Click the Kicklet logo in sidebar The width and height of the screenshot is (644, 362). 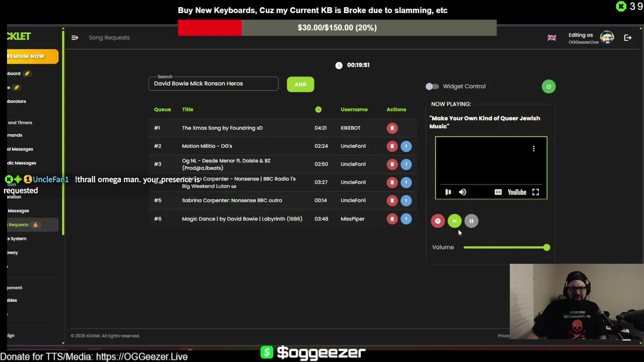coord(19,36)
